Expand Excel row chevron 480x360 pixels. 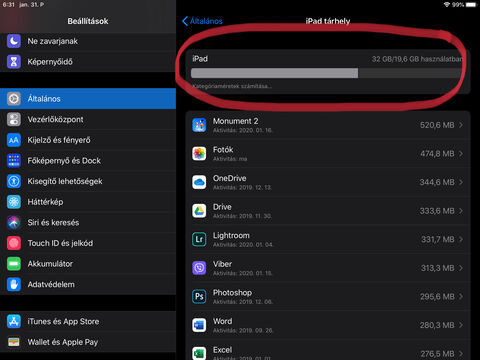461,353
